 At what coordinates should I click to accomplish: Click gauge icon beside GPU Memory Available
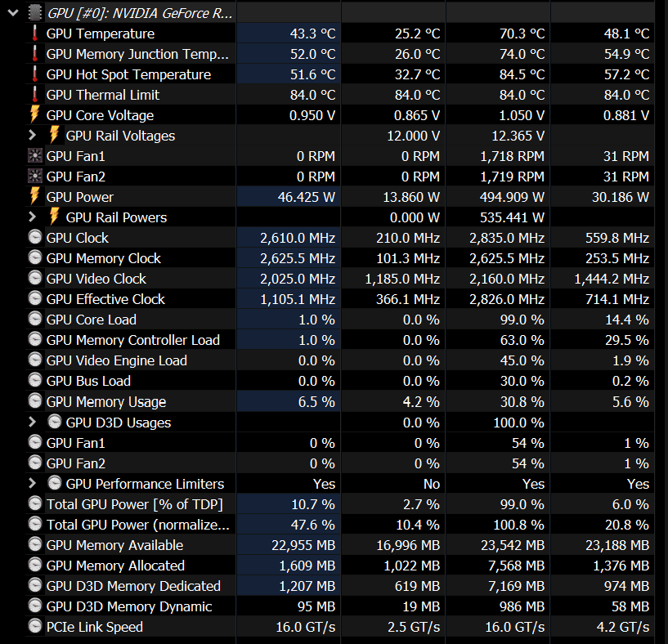pos(35,544)
